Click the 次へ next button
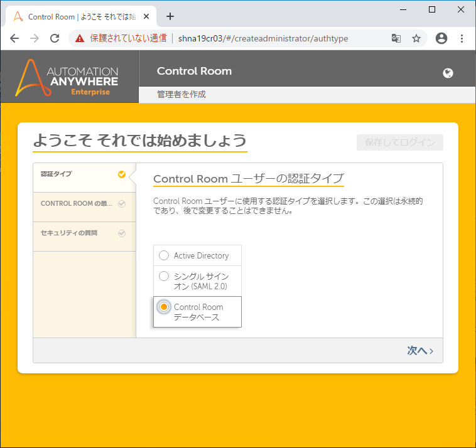The image size is (476, 448). point(420,350)
